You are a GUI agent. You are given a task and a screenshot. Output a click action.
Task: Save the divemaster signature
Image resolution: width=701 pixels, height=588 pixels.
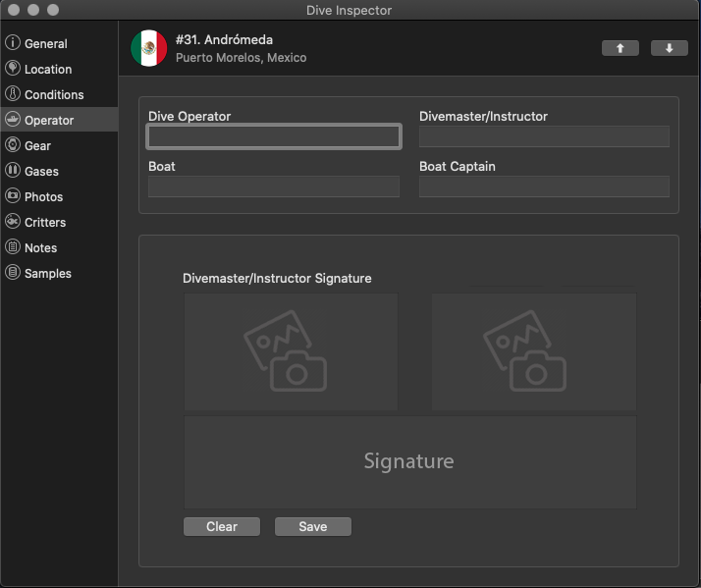(313, 527)
